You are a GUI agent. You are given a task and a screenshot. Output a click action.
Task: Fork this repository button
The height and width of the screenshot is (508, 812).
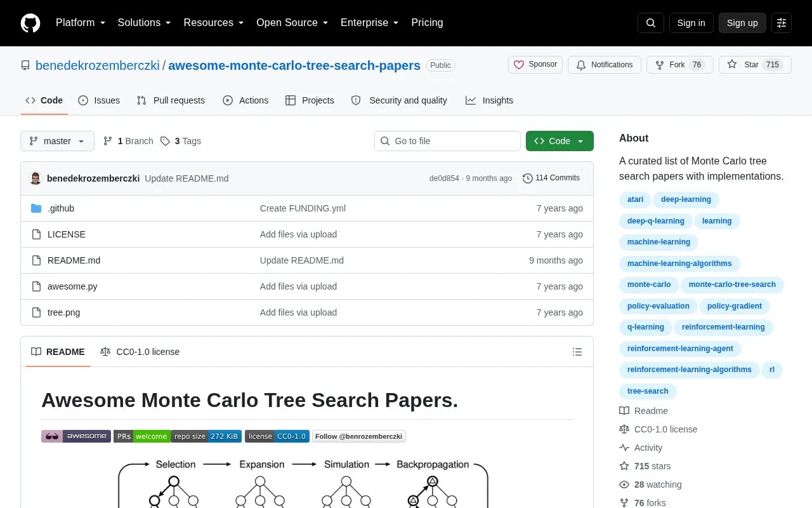[680, 65]
